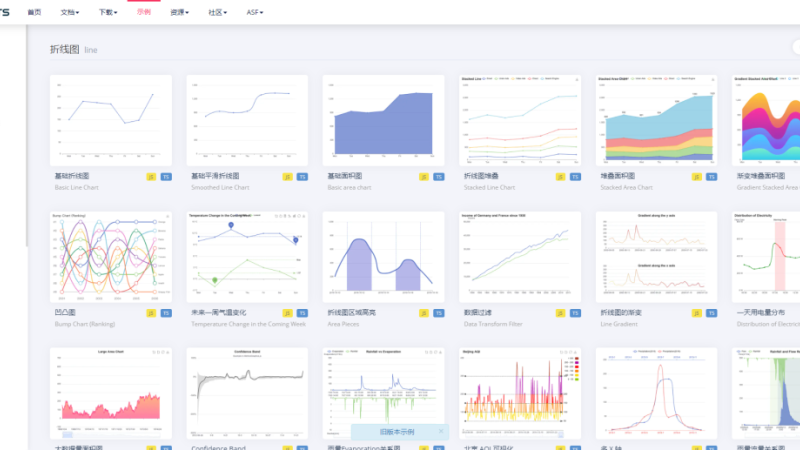Expand the 文档 dropdown menu
This screenshot has width=800, height=450.
(x=70, y=12)
